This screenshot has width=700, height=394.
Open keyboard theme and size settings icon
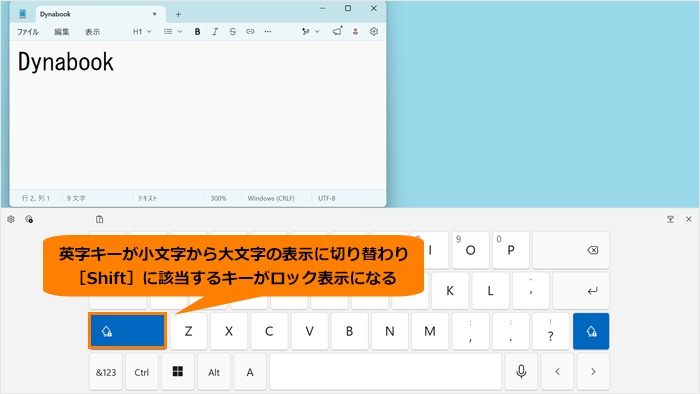[29, 219]
